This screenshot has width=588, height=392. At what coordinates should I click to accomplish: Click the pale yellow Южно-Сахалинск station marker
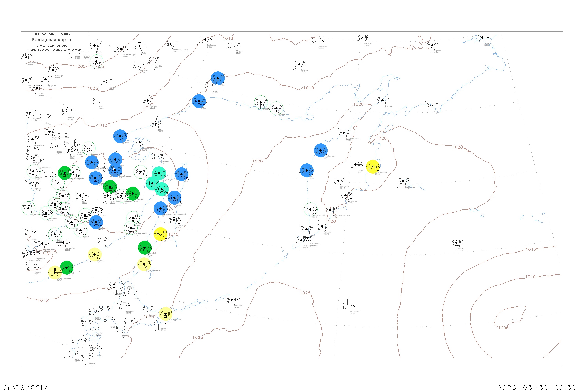(x=144, y=264)
